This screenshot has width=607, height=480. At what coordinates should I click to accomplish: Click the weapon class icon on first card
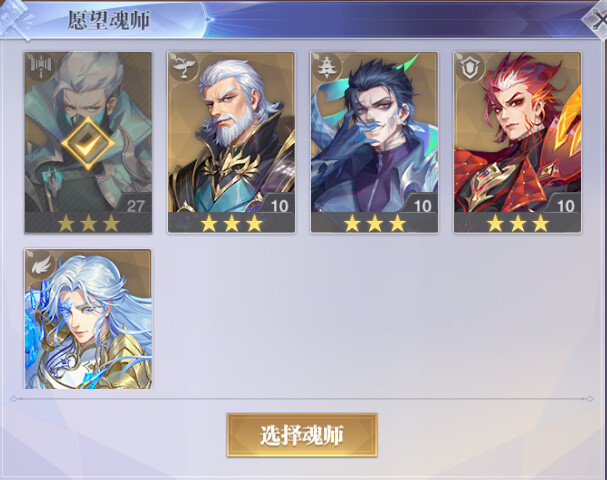pos(39,67)
